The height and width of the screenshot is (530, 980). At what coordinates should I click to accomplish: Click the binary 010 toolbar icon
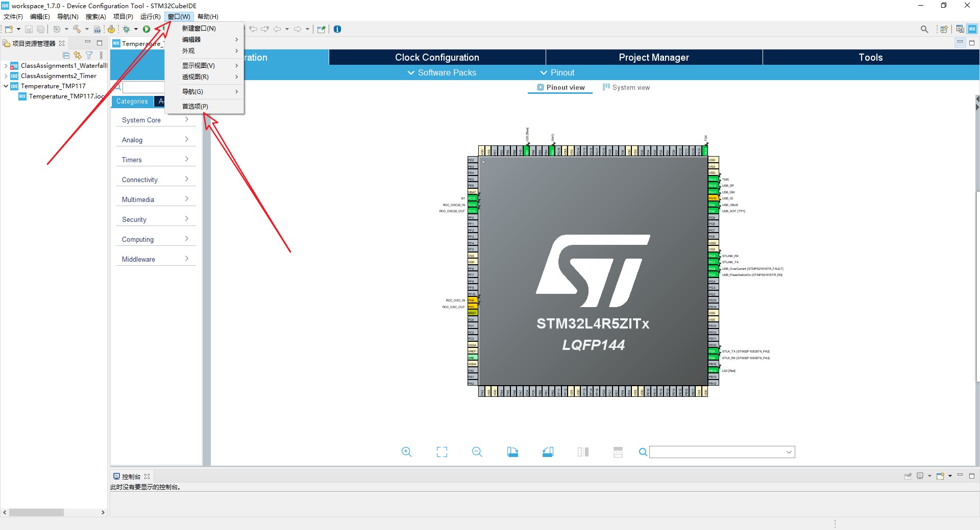point(97,29)
